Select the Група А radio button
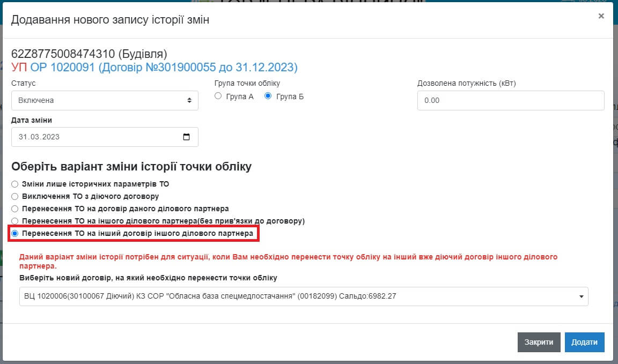This screenshot has width=618, height=364. pos(218,96)
